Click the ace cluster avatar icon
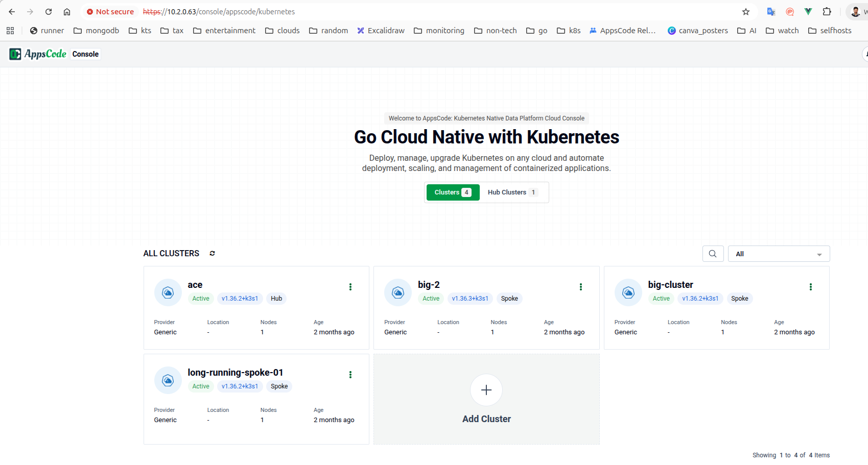Viewport: 868px width, 465px height. tap(168, 292)
